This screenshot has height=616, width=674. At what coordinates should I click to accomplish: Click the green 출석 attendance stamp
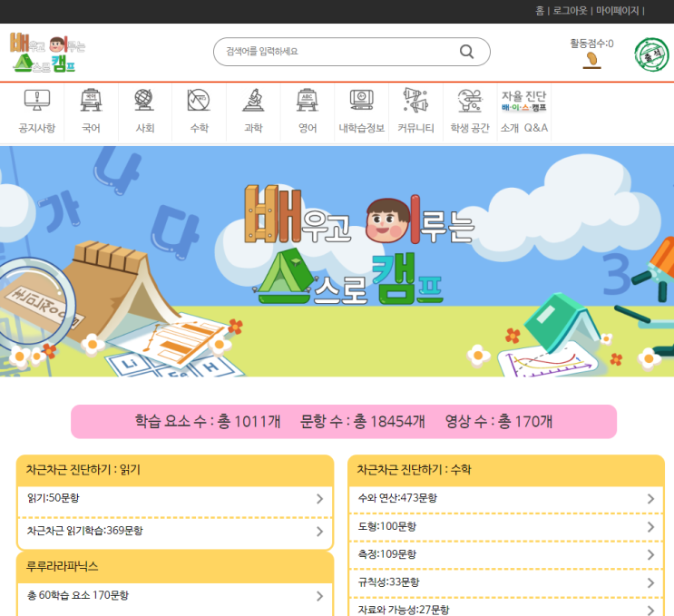pyautogui.click(x=651, y=54)
